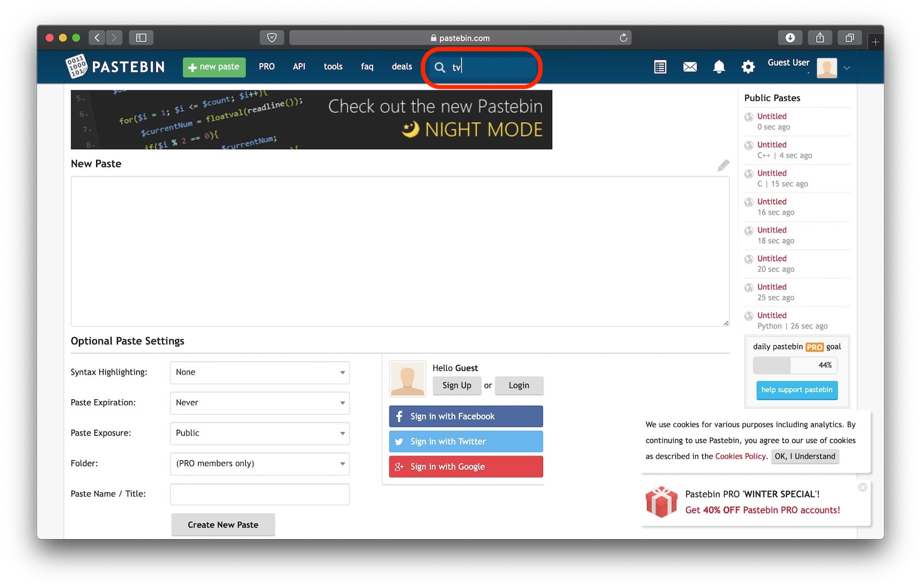
Task: Open the Untitled C++ paste
Action: [771, 145]
